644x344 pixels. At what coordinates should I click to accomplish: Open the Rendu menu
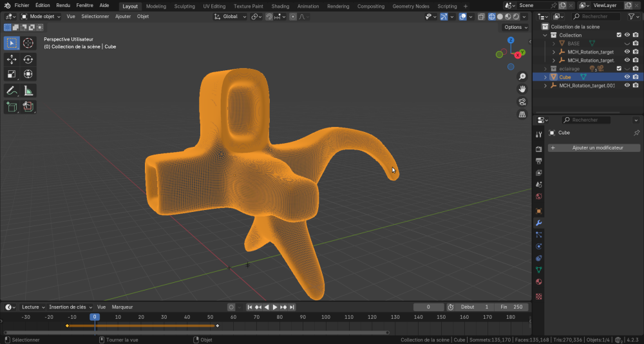tap(63, 6)
